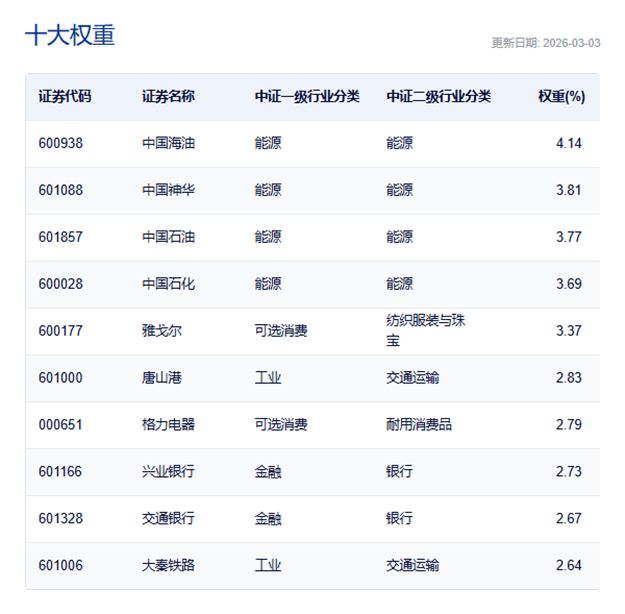Click the 中证一级行业分类 column header
Screen dimensions: 625x614
coord(307,97)
